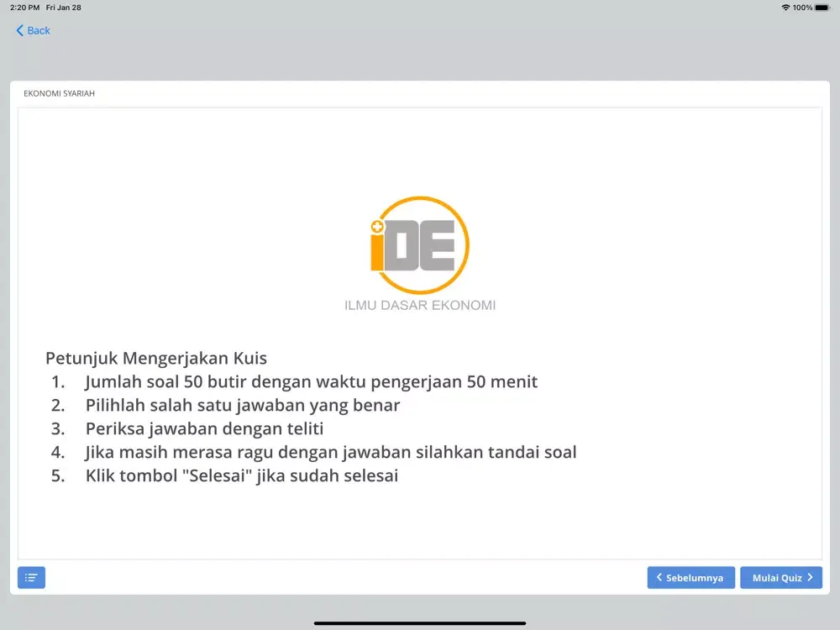Tap the iPad home indicator bar
This screenshot has width=840, height=630.
[x=420, y=623]
